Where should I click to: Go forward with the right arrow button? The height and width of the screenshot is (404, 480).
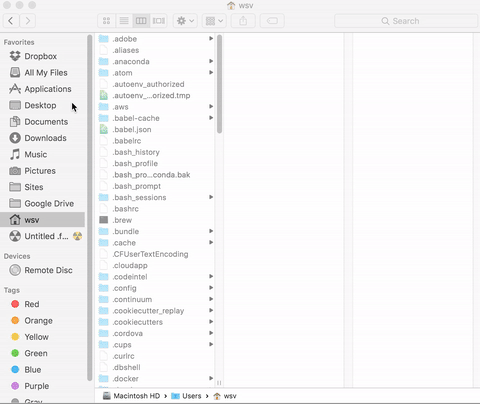click(x=28, y=21)
